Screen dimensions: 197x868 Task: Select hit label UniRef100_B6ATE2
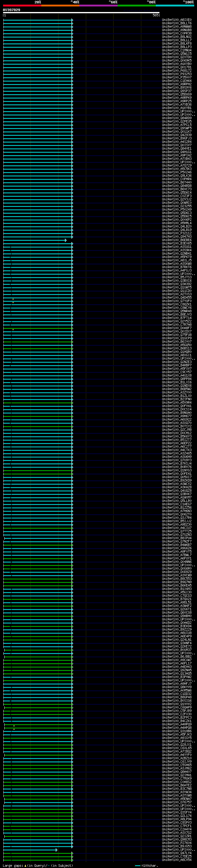point(177,785)
